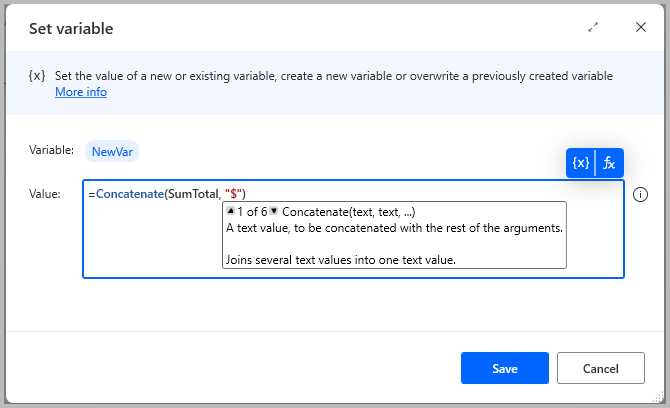Click the "1 of 6" overload counter

coord(252,212)
